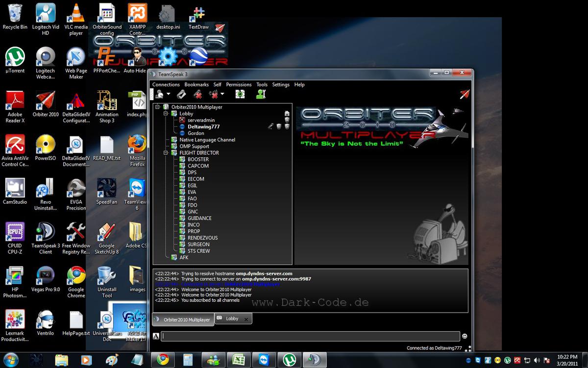Open the TeamViewer taskbar button
588x368 pixels.
(264, 360)
